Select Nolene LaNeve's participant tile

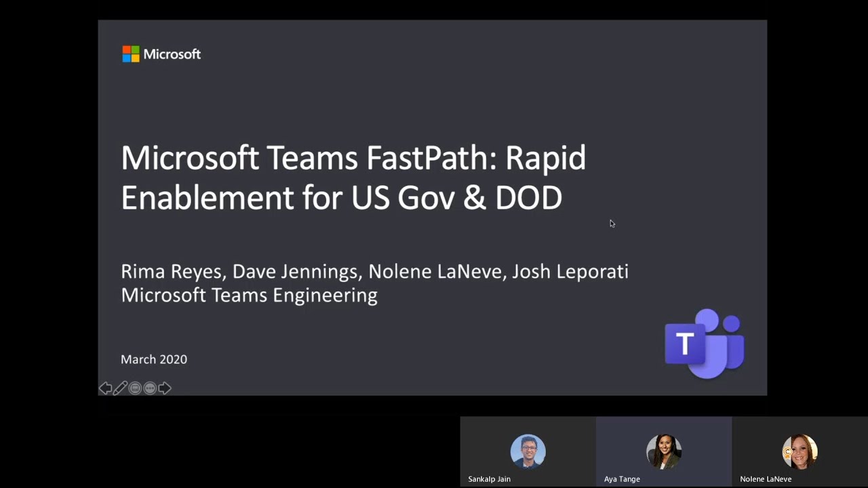(800, 452)
